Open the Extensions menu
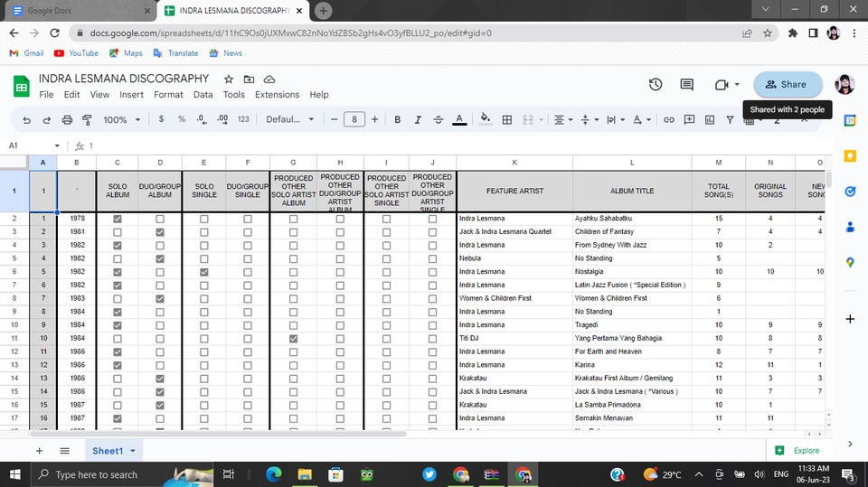 click(x=277, y=95)
